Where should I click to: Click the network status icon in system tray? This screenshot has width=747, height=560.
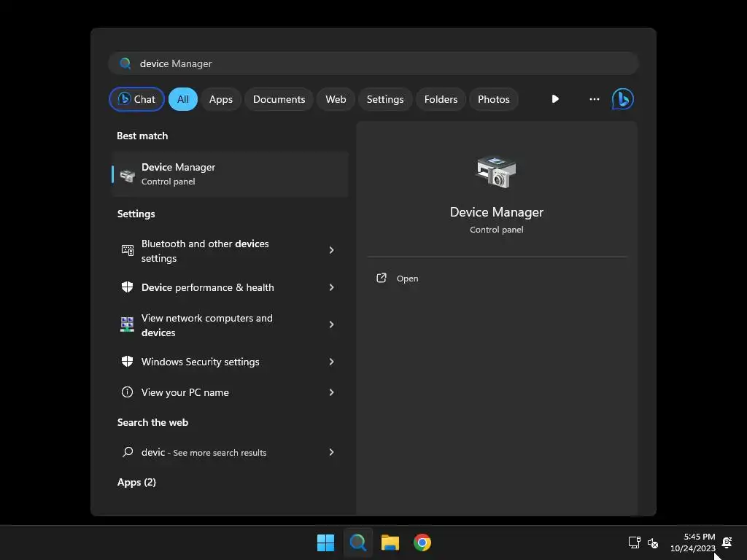click(634, 542)
